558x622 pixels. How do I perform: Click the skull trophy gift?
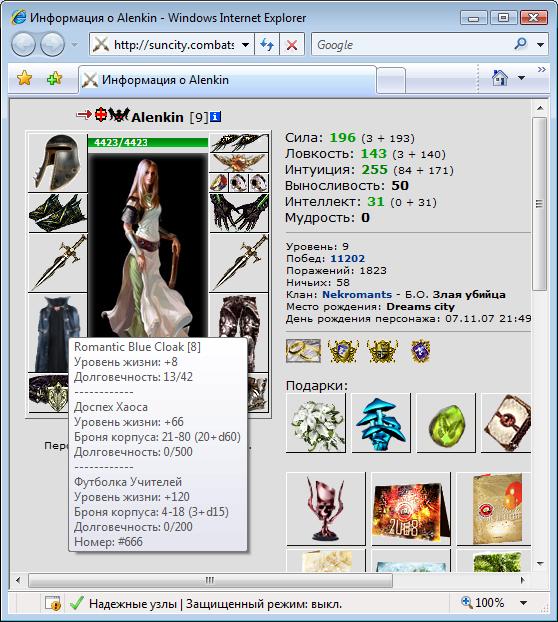pos(326,509)
